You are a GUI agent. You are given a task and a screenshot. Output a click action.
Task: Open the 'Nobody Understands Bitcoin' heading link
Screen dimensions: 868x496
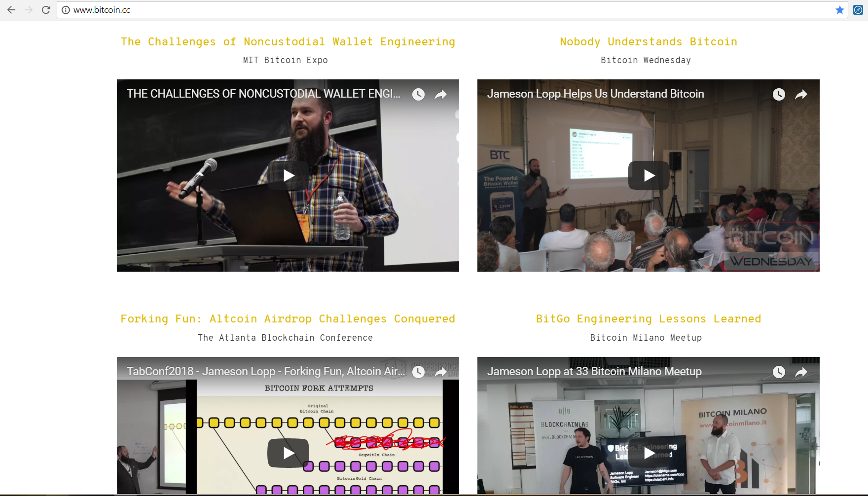coord(649,42)
